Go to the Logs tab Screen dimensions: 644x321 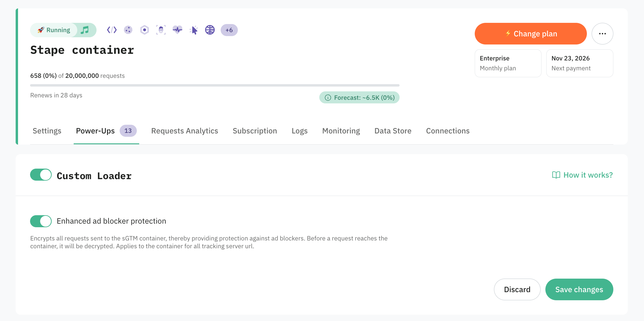coord(299,131)
